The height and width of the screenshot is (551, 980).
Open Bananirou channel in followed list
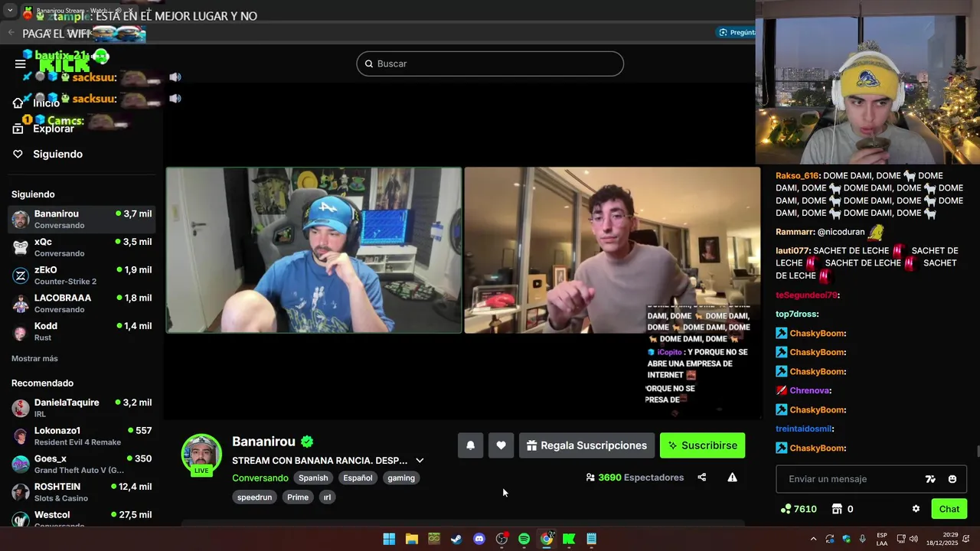82,219
